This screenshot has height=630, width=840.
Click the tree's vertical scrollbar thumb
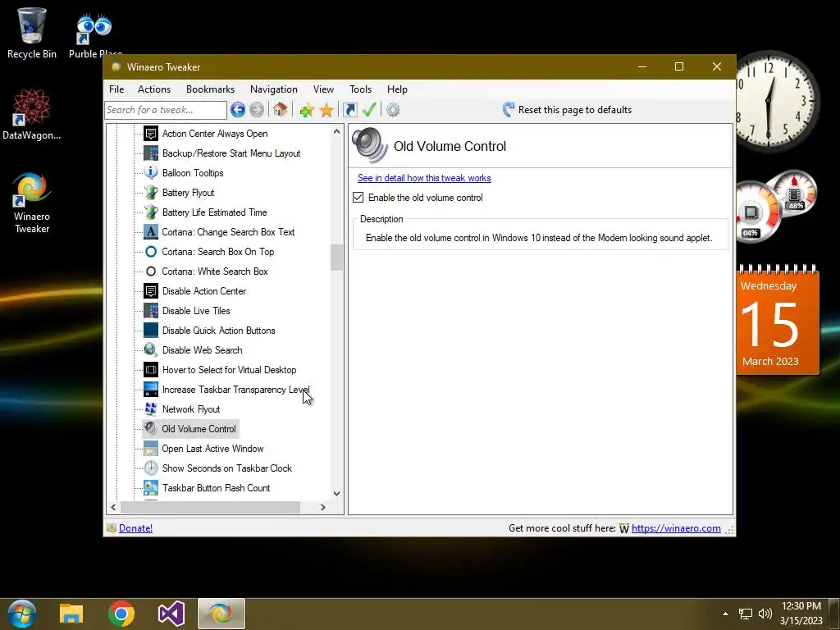(x=336, y=258)
